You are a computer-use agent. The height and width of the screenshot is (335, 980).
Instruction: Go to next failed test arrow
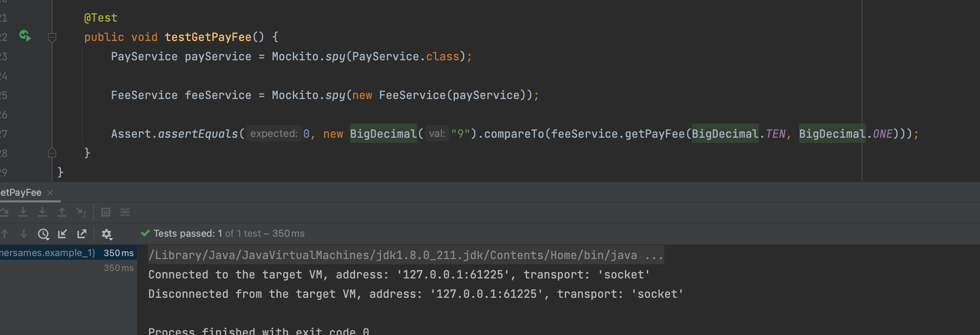pos(23,234)
